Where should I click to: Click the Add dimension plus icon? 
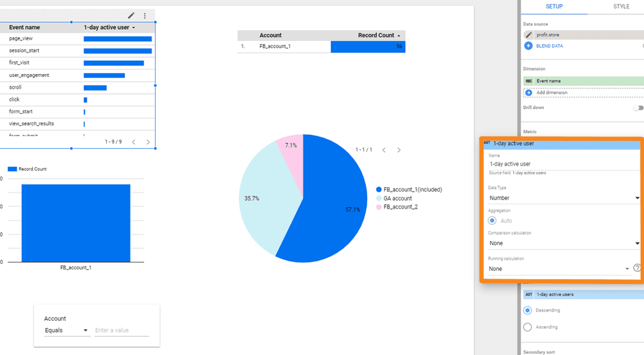click(528, 93)
